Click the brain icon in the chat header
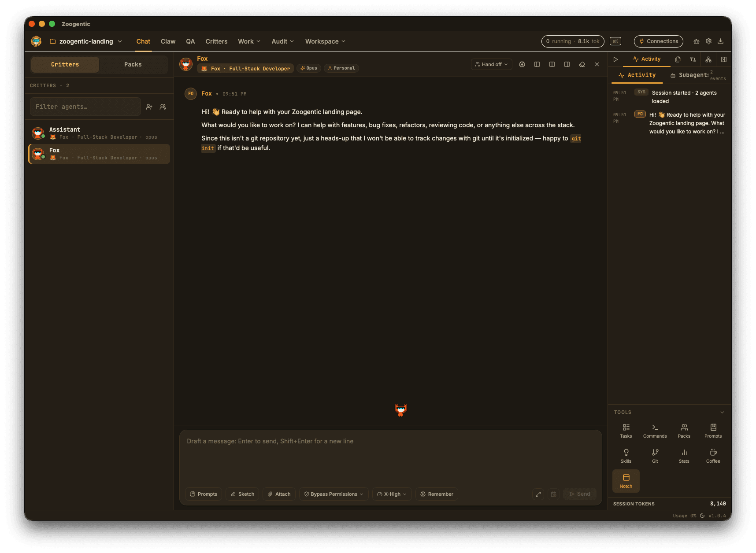The height and width of the screenshot is (553, 756). (x=522, y=64)
